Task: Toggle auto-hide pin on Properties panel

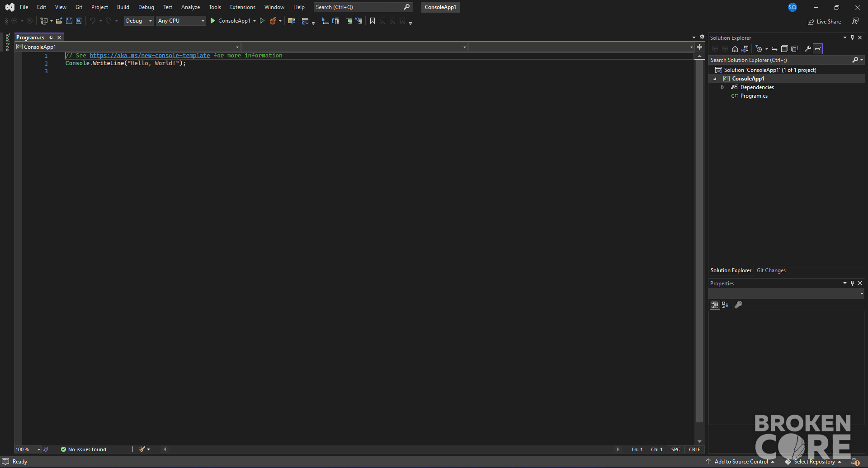Action: point(852,283)
